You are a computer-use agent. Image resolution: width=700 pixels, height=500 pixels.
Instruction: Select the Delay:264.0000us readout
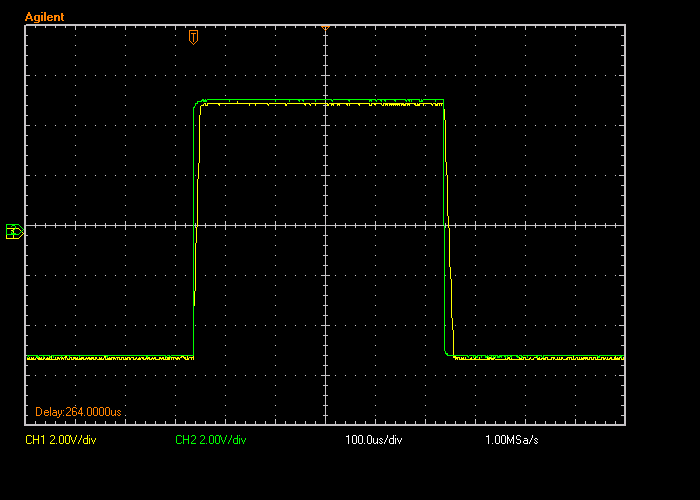pyautogui.click(x=78, y=412)
